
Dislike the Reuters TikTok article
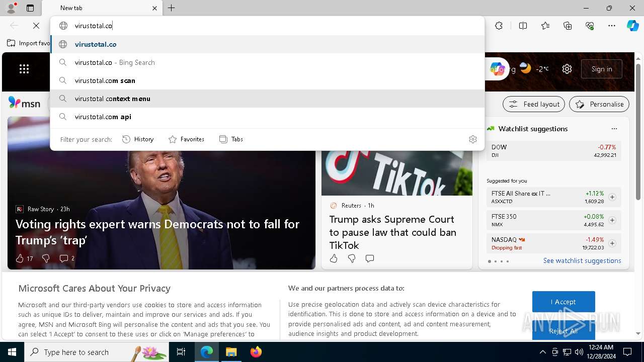(x=352, y=258)
